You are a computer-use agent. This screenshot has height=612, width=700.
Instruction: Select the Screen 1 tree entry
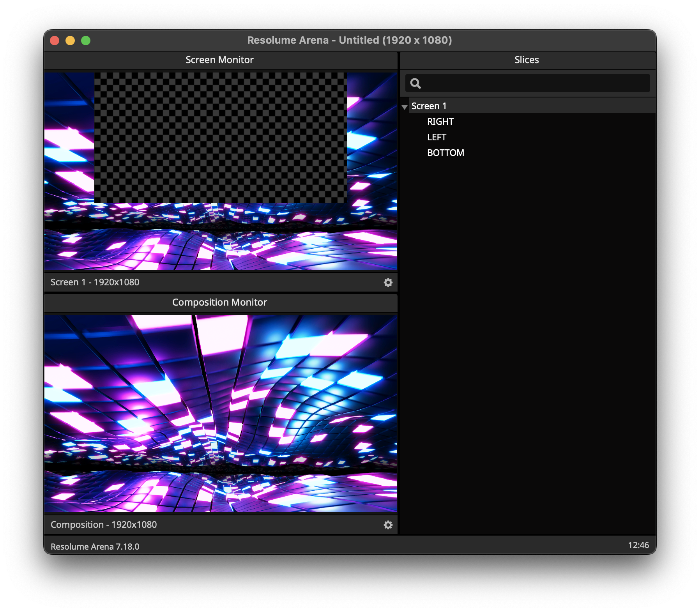click(x=429, y=106)
